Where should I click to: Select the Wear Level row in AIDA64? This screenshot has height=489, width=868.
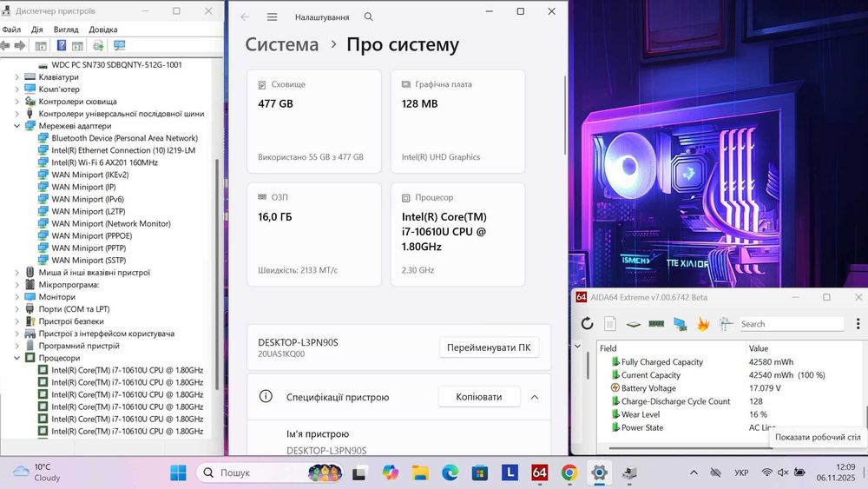(731, 414)
